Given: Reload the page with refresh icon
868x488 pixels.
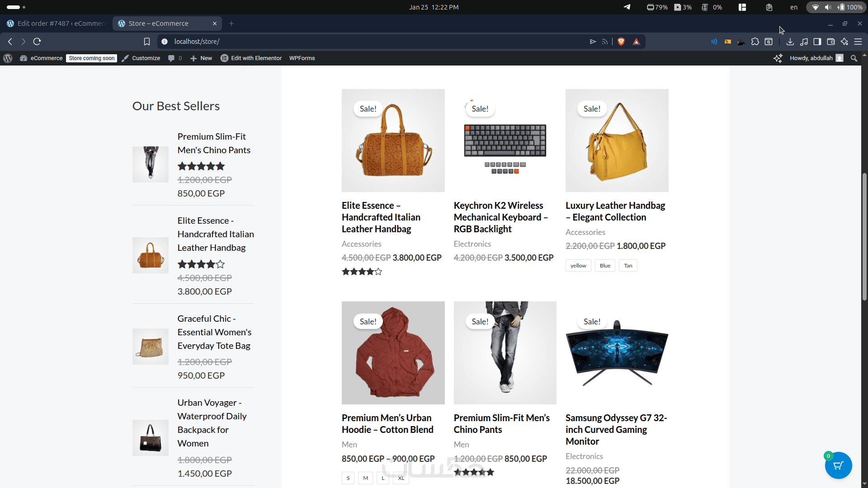Looking at the screenshot, I should pos(37,42).
